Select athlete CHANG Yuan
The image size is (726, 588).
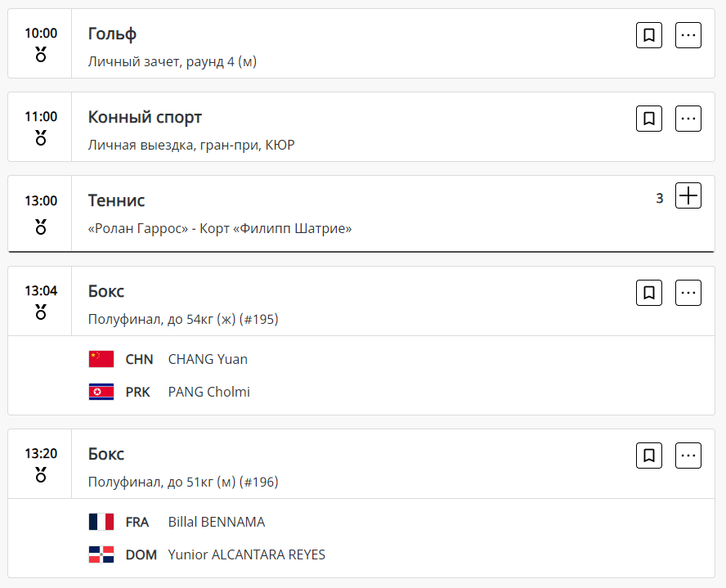[x=208, y=359]
